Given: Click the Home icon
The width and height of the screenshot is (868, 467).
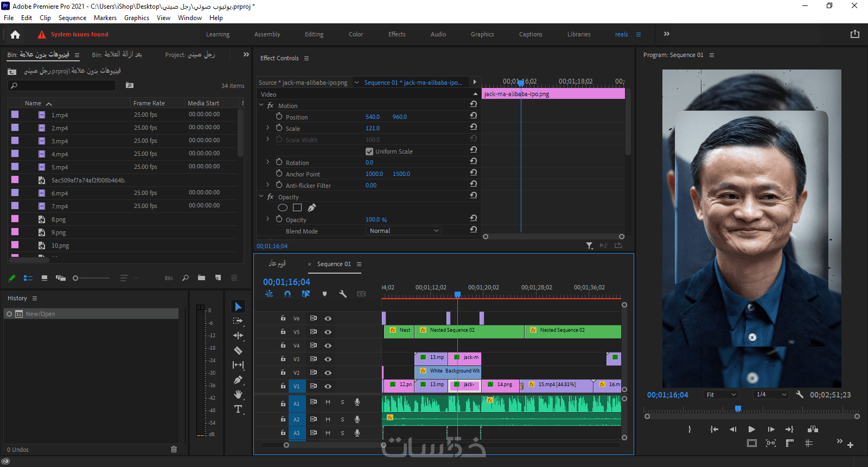Looking at the screenshot, I should coord(15,34).
